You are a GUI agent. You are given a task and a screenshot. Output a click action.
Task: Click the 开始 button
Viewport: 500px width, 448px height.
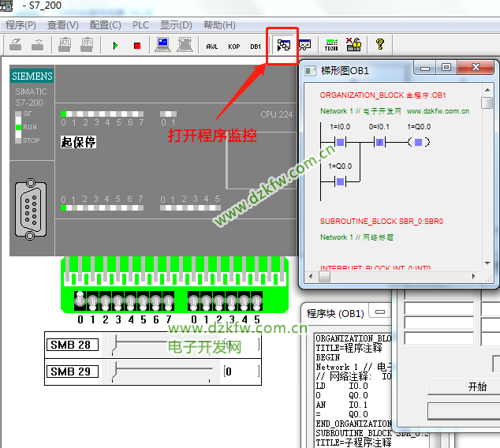coord(477,386)
